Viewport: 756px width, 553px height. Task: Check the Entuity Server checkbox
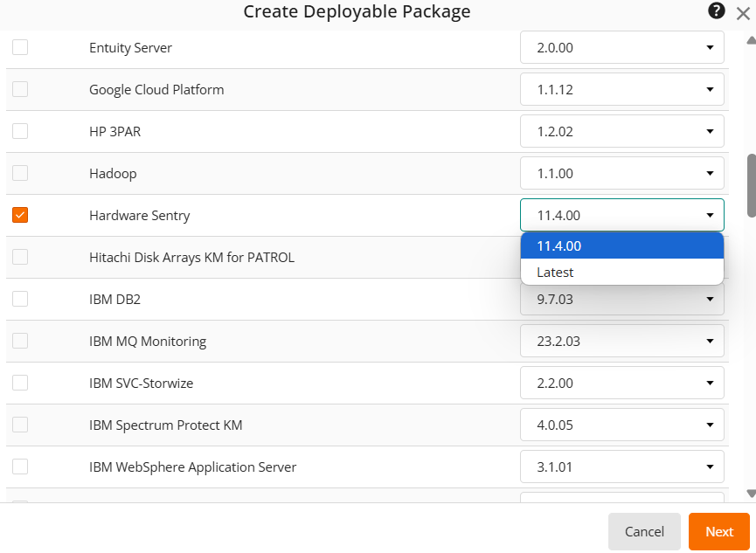19,47
